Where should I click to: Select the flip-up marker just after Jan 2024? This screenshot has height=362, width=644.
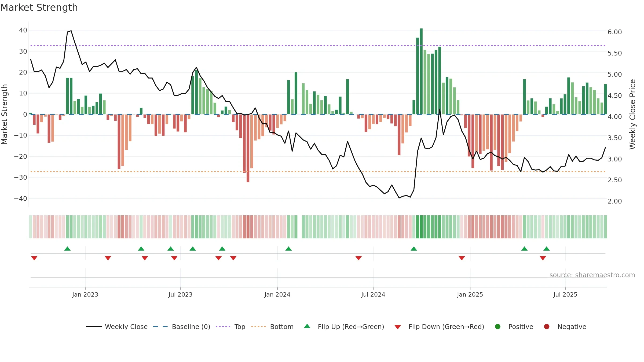point(288,249)
